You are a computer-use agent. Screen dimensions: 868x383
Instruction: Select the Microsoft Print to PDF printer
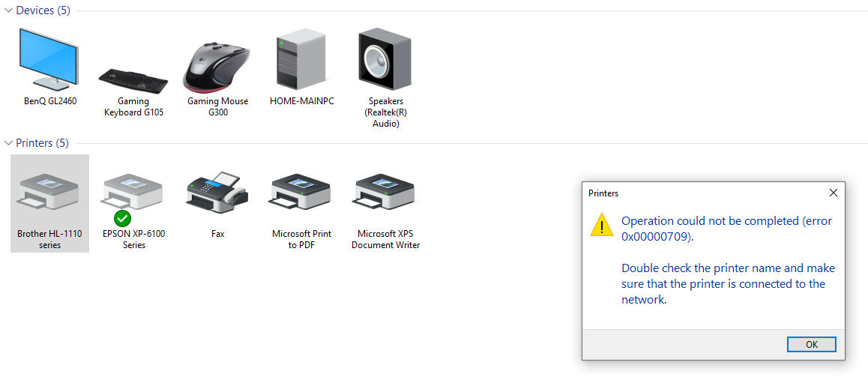point(301,195)
